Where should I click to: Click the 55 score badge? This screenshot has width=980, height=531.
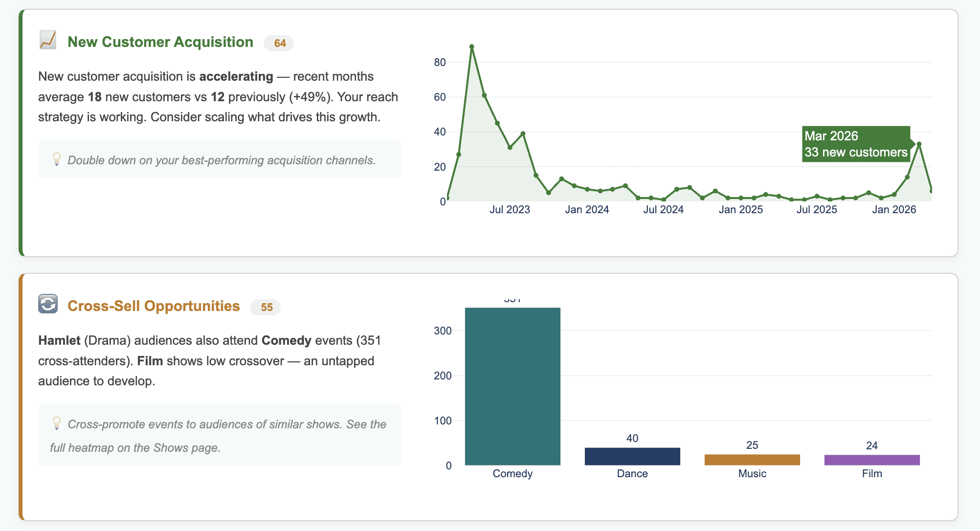click(266, 307)
